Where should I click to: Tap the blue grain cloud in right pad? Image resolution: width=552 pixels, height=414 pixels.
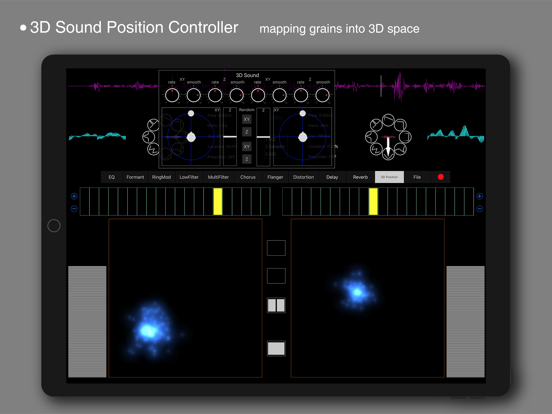[x=356, y=291]
